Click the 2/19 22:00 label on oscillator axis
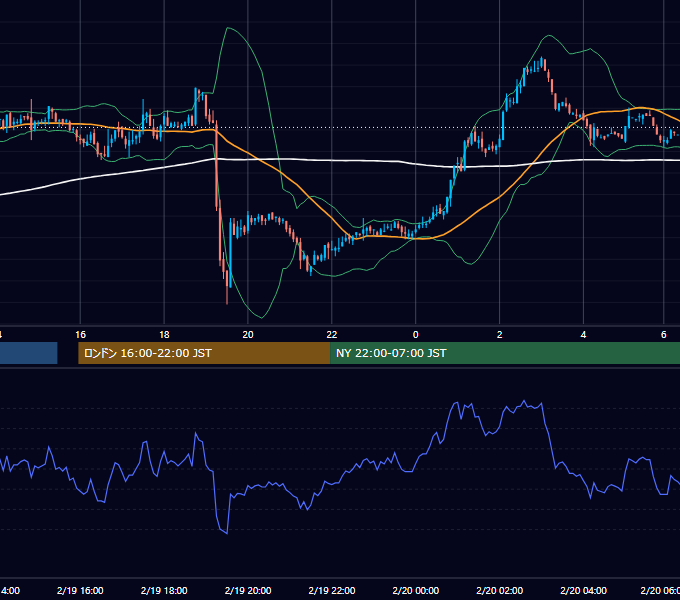680x600 pixels. [x=332, y=590]
